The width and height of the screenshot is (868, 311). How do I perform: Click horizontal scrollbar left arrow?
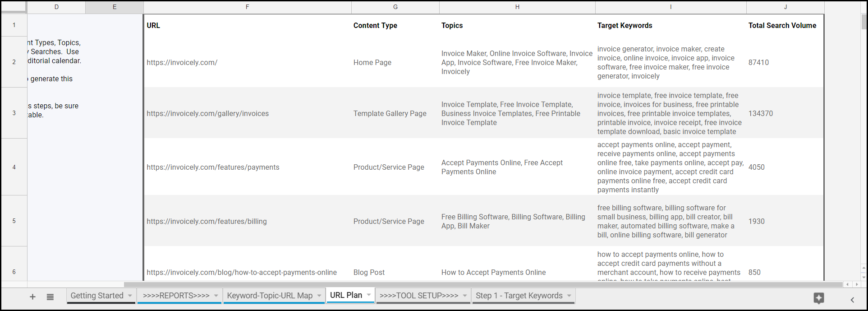coord(848,284)
